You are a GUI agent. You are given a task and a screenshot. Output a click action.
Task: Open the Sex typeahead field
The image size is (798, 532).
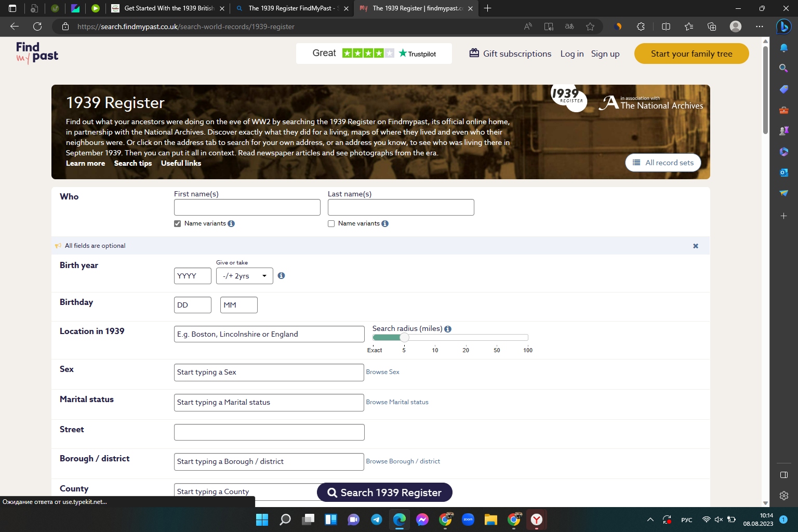pyautogui.click(x=269, y=373)
